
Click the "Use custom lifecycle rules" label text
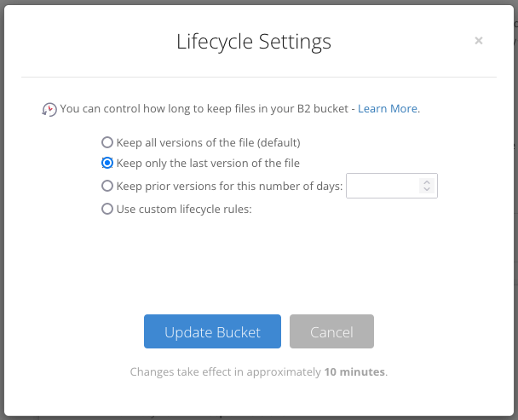(x=184, y=209)
